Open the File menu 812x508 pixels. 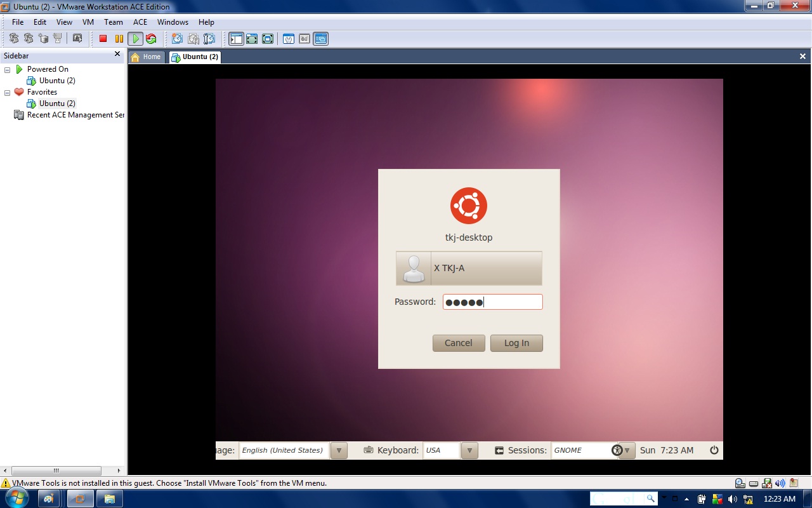tap(18, 22)
